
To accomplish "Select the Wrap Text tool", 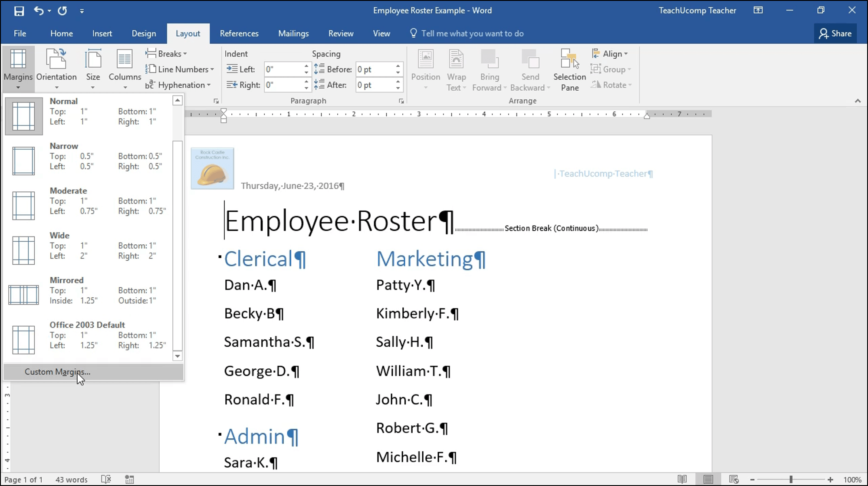I will [x=456, y=69].
